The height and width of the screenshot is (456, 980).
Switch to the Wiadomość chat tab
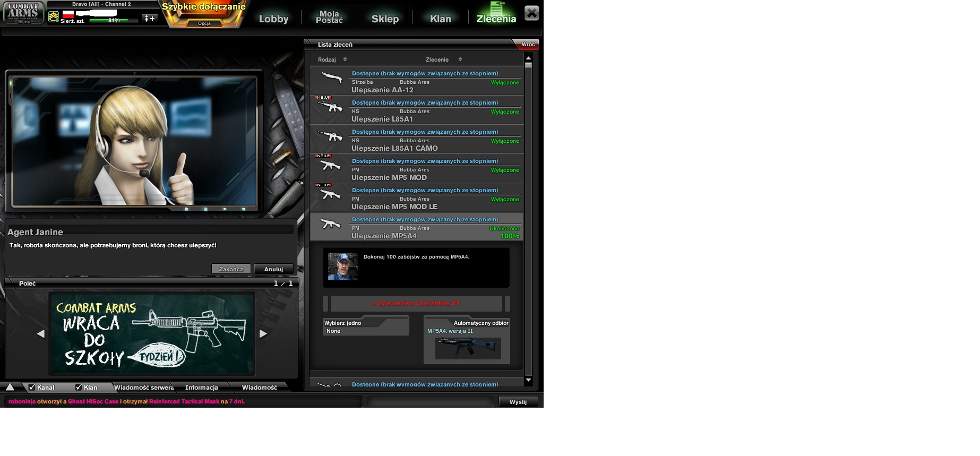pyautogui.click(x=260, y=388)
